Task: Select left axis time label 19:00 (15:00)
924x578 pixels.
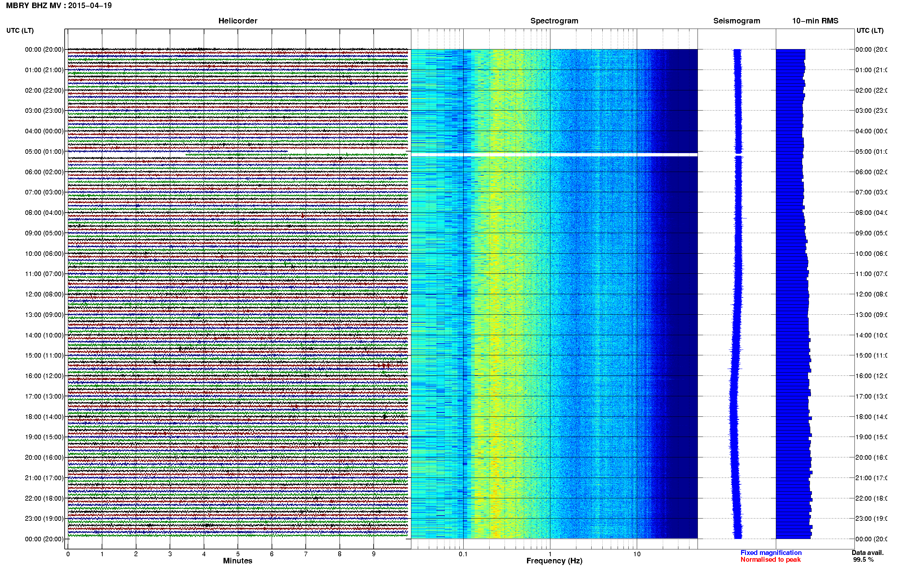Action: coord(44,437)
